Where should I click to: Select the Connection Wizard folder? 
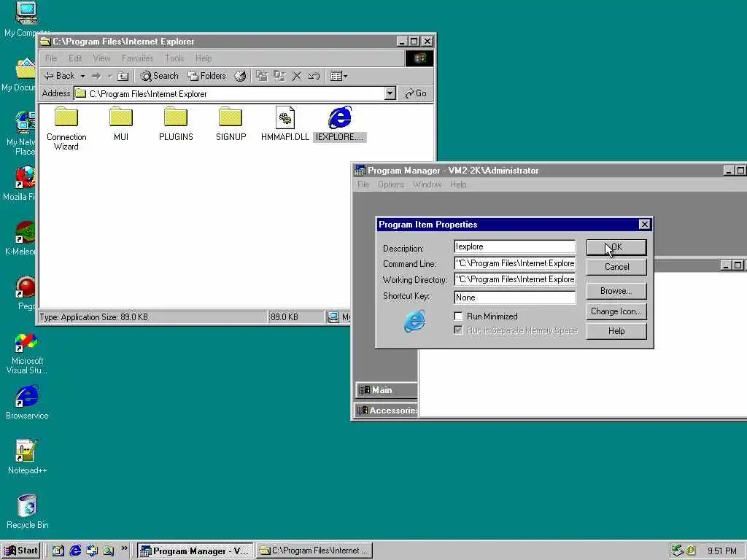(66, 128)
